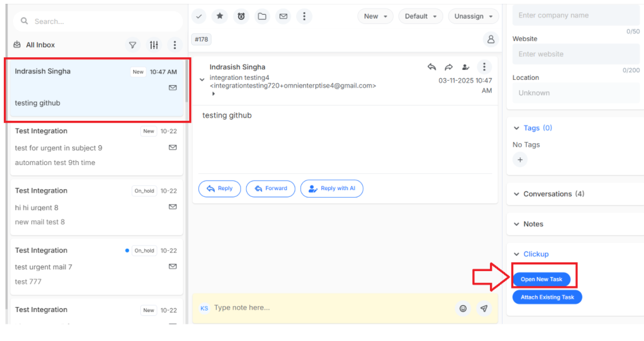Open inbox filter funnel icon
The width and height of the screenshot is (644, 341).
(133, 45)
